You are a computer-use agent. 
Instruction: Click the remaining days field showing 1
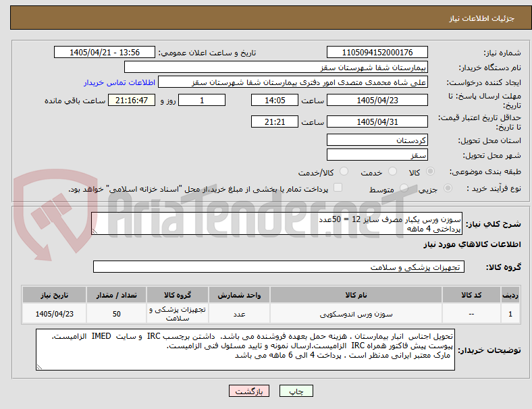coord(202,101)
